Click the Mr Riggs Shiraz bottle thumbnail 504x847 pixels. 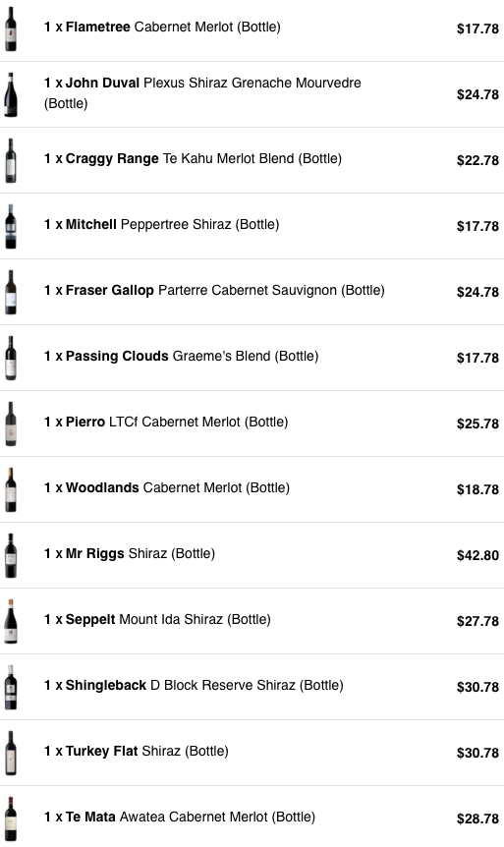pyautogui.click(x=11, y=556)
